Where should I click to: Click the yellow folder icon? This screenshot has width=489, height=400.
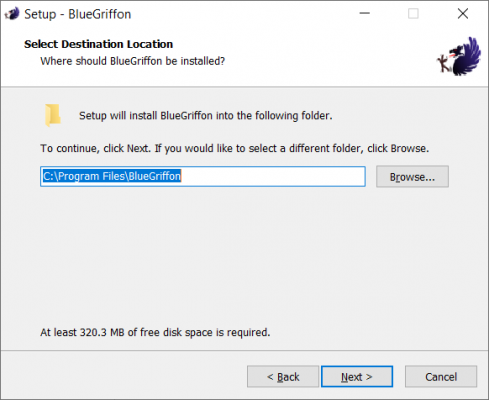click(53, 115)
